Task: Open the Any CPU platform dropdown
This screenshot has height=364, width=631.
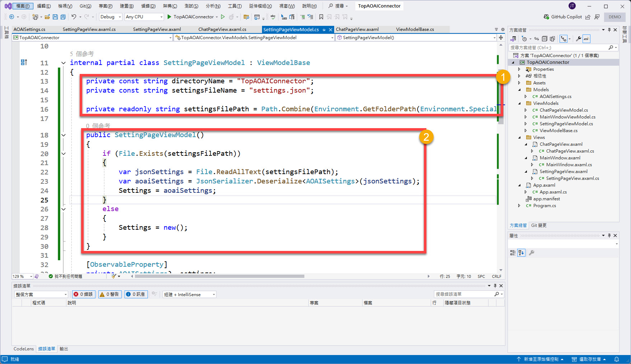Action: click(144, 17)
